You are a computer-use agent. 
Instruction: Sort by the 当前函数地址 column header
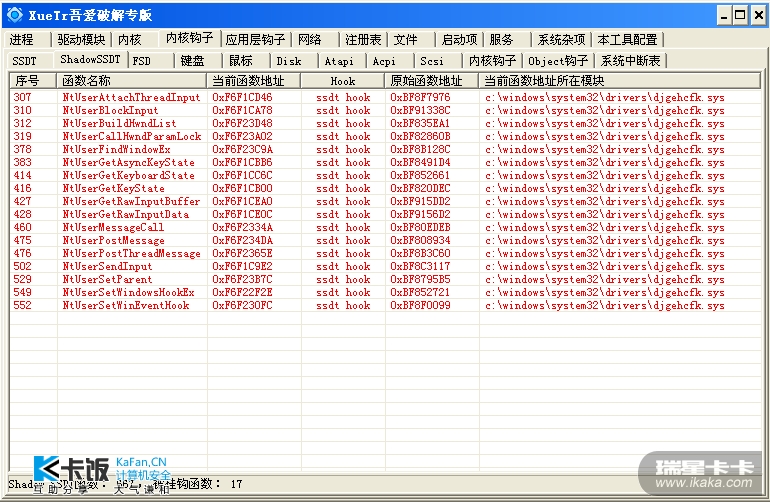pos(253,81)
